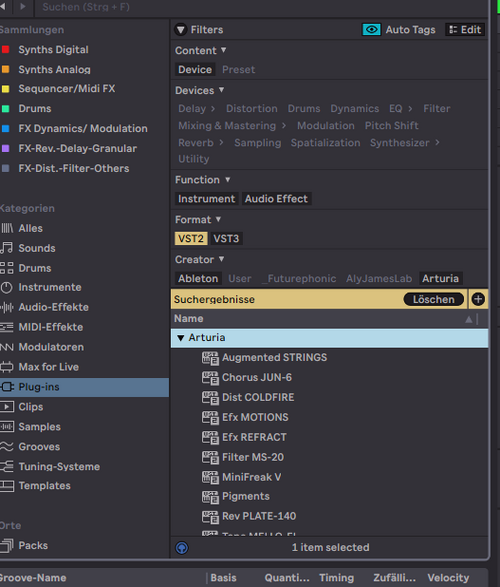Click the yellow Sequencer/Midi FX collection swatch
Viewport: 500px width, 587px height.
pyautogui.click(x=6, y=89)
